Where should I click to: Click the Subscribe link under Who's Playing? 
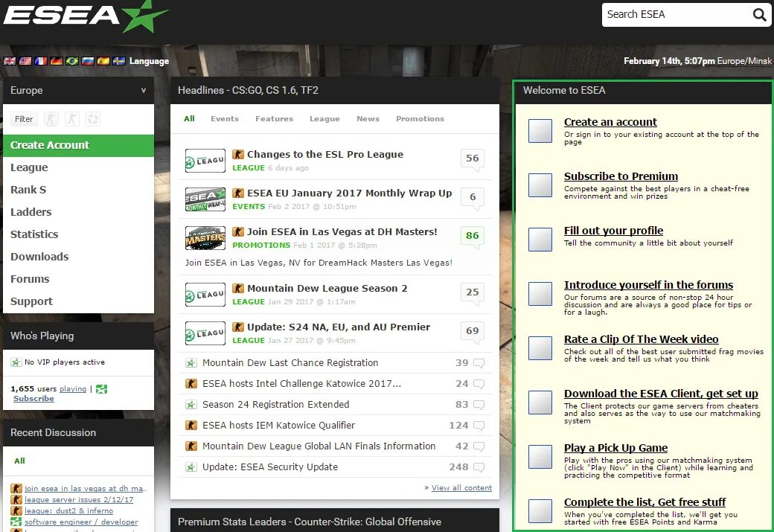33,398
